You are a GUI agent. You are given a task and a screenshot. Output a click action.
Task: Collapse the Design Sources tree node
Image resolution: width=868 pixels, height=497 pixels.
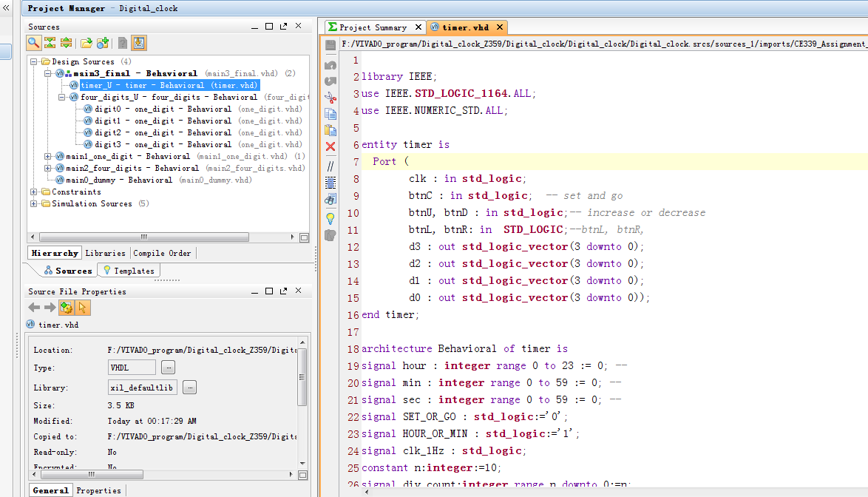click(34, 62)
